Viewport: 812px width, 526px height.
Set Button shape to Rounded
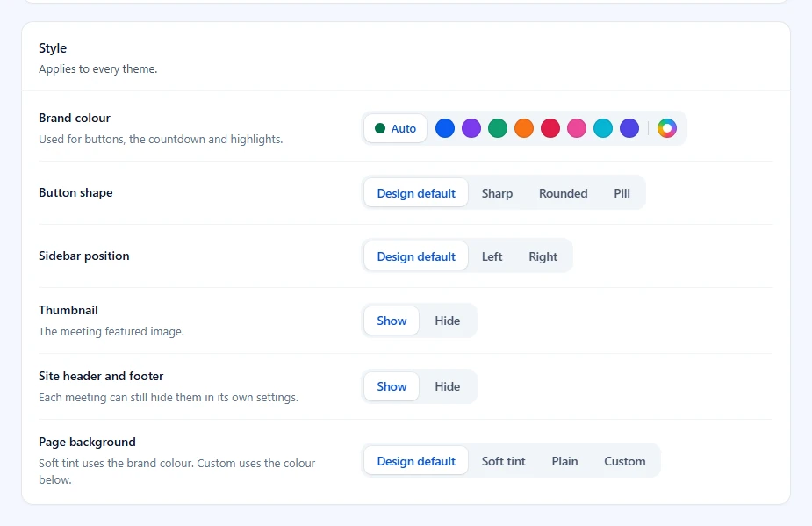point(564,193)
